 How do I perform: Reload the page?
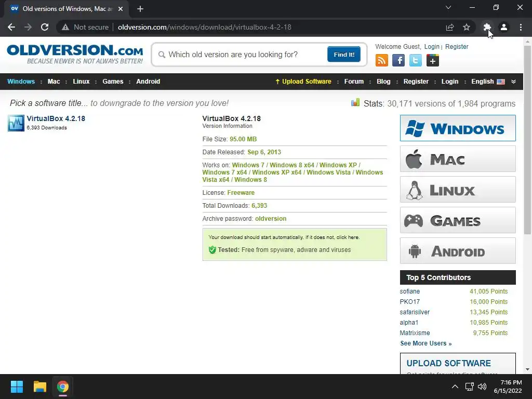click(45, 27)
